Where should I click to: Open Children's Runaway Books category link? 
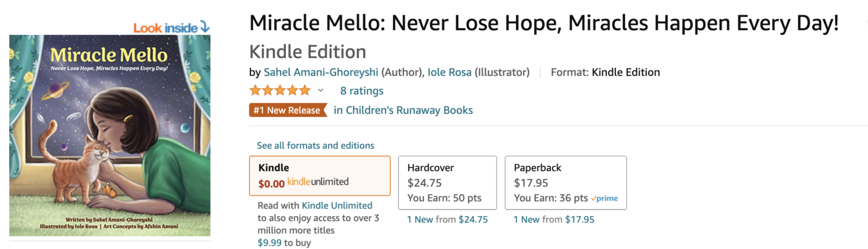[x=403, y=110]
